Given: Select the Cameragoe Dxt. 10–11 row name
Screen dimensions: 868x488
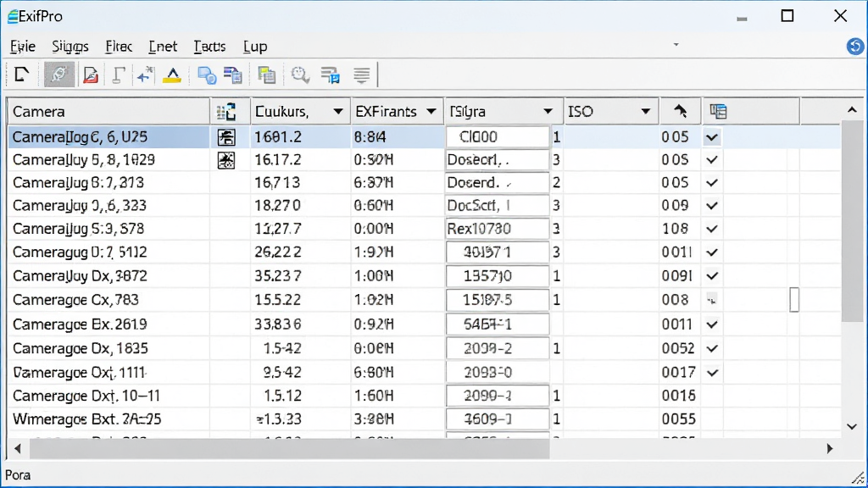Looking at the screenshot, I should coord(86,396).
